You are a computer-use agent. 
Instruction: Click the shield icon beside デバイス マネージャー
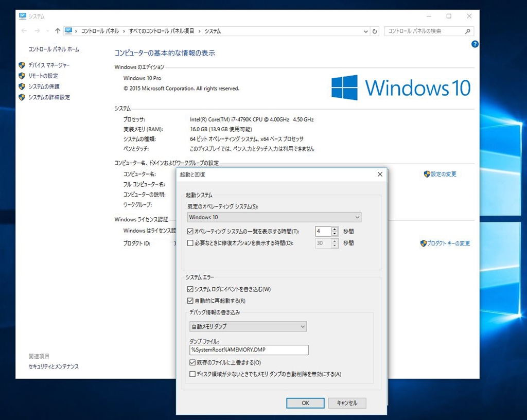pos(22,65)
